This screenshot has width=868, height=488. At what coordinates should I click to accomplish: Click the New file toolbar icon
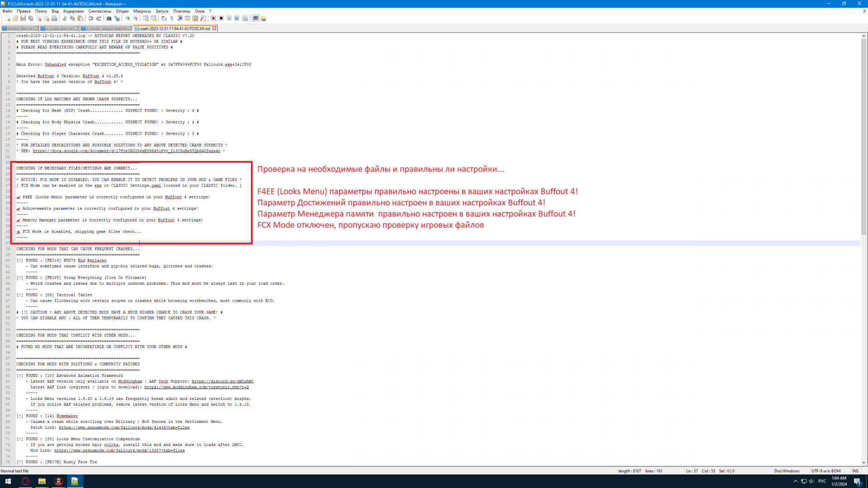coord(8,19)
